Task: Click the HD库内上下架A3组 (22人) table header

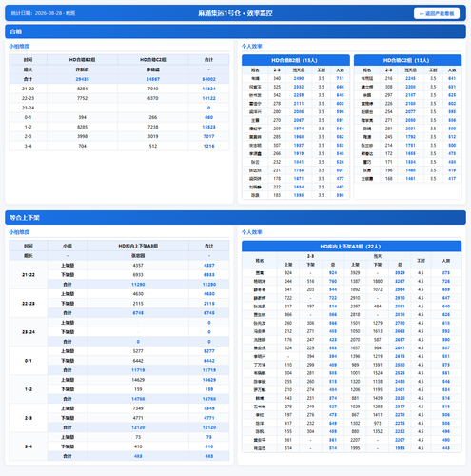Action: [351, 247]
